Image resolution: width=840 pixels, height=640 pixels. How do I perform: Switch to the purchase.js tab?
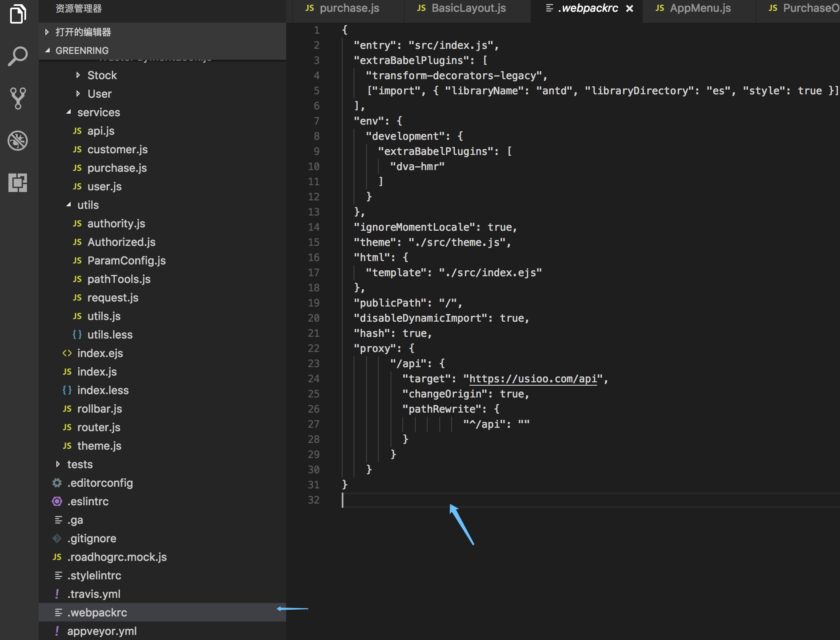349,8
